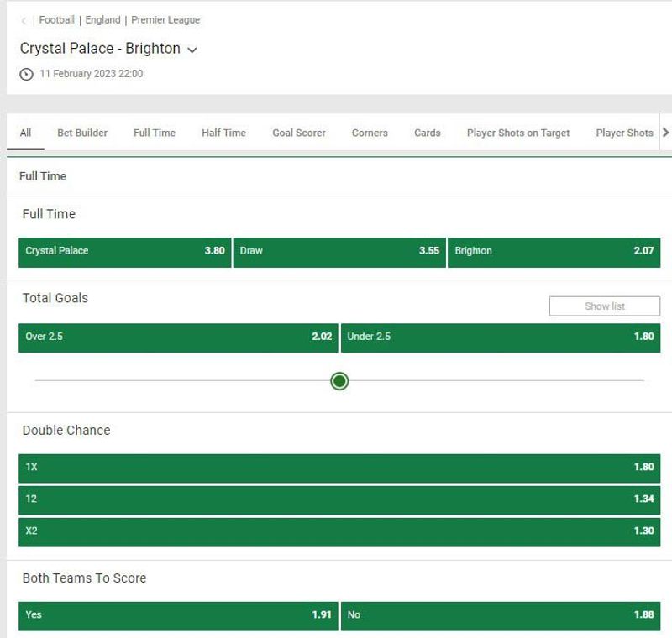The width and height of the screenshot is (672, 638).
Task: Click the back arrow in breadcrumb
Action: pyautogui.click(x=24, y=20)
